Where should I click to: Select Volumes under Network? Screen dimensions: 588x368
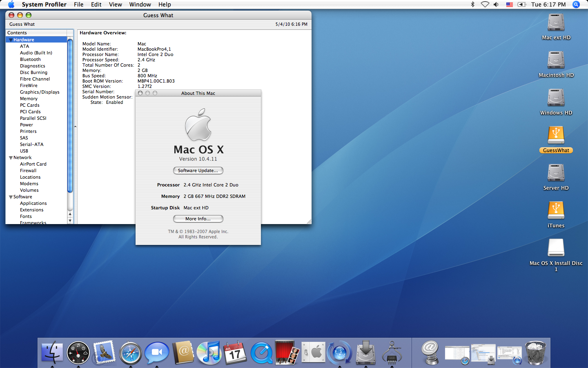[x=29, y=190]
